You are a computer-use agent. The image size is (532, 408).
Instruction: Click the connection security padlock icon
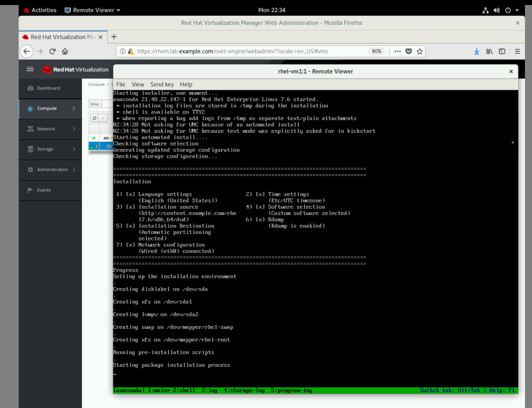coord(131,51)
